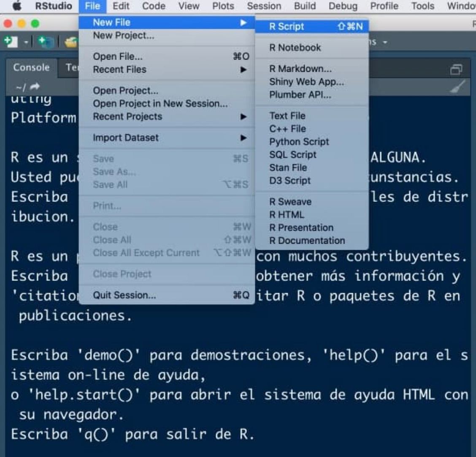Select Python Script menu entry
Viewport: 476px width, 457px height.
coord(299,142)
